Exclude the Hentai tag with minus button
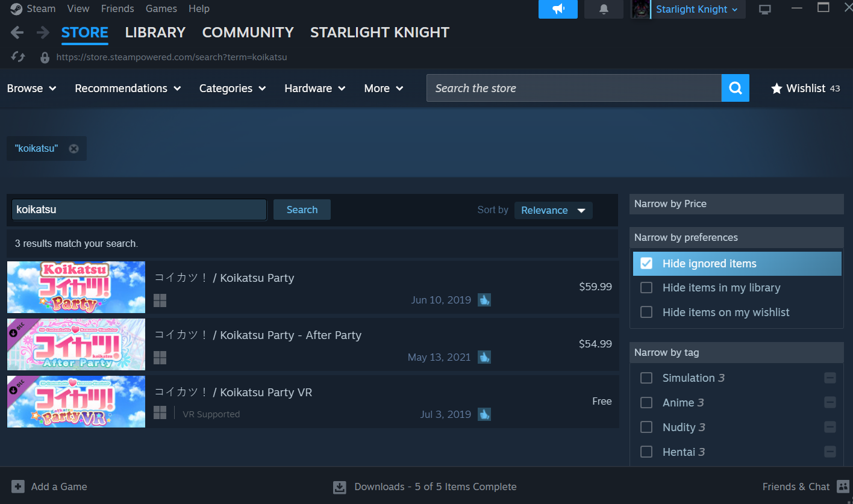This screenshot has height=504, width=853. click(x=830, y=452)
